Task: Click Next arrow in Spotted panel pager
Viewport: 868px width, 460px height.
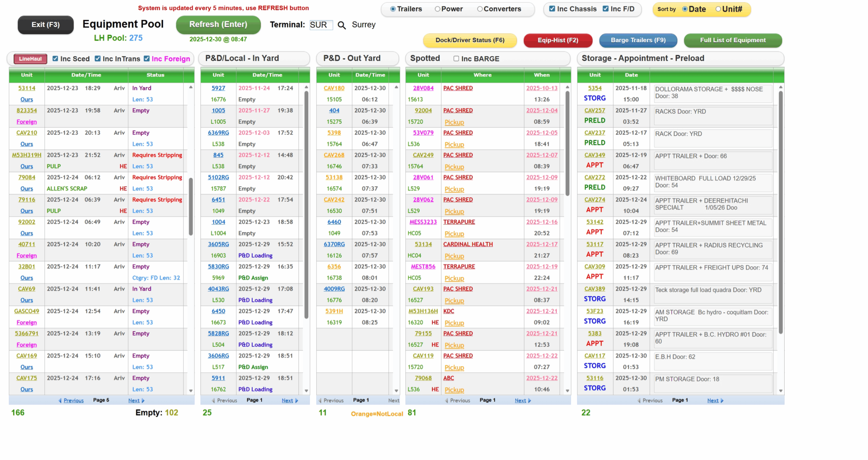Action: 529,401
